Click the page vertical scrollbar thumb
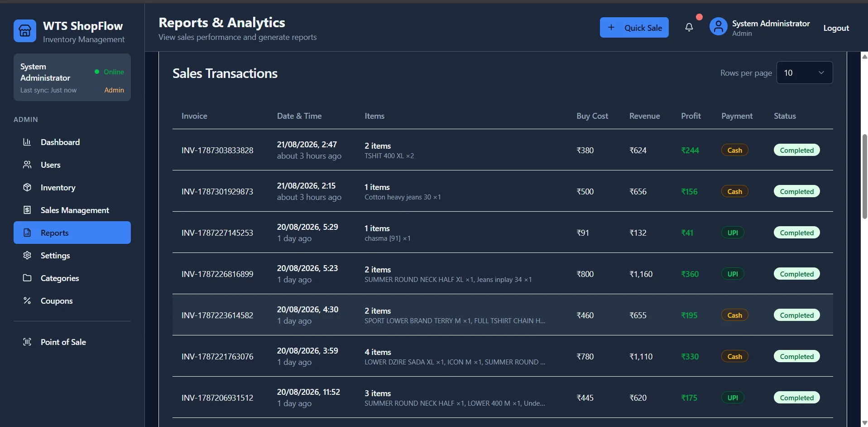Image resolution: width=868 pixels, height=427 pixels. (864, 177)
